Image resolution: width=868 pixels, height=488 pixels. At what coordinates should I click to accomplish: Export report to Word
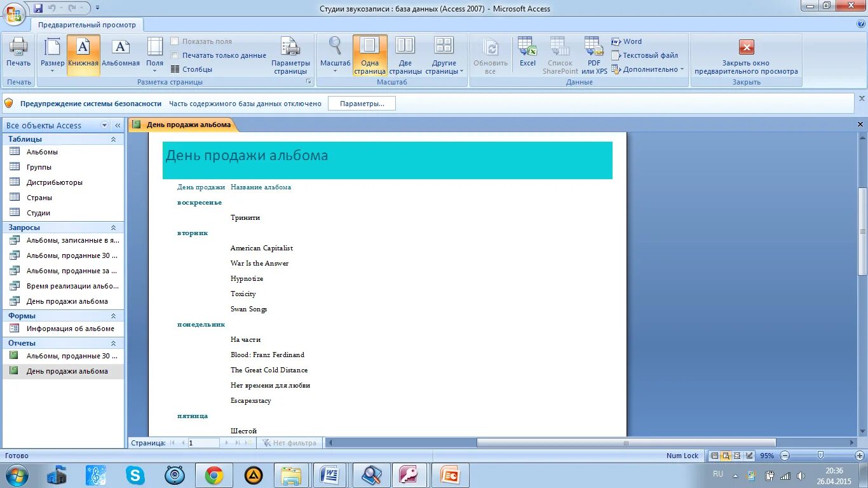point(627,41)
